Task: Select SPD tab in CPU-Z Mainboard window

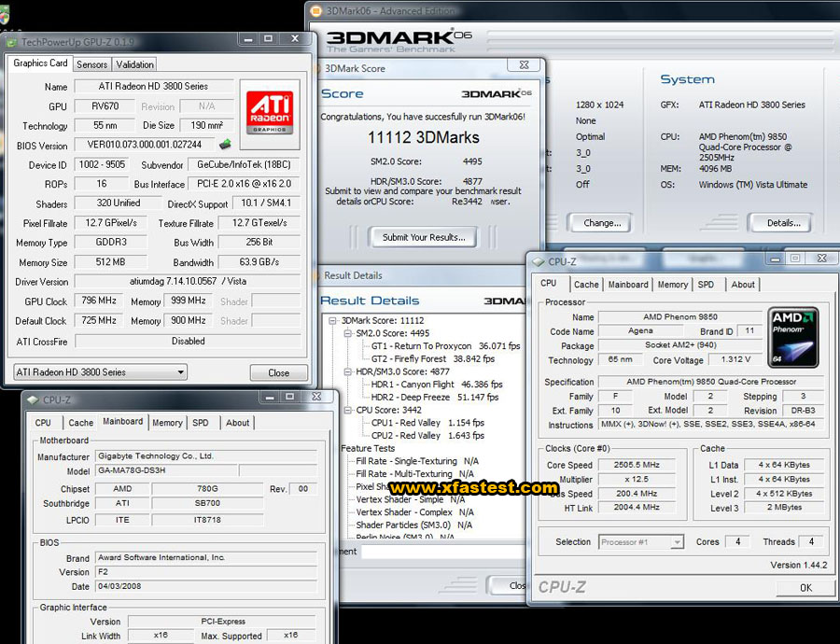Action: [201, 423]
